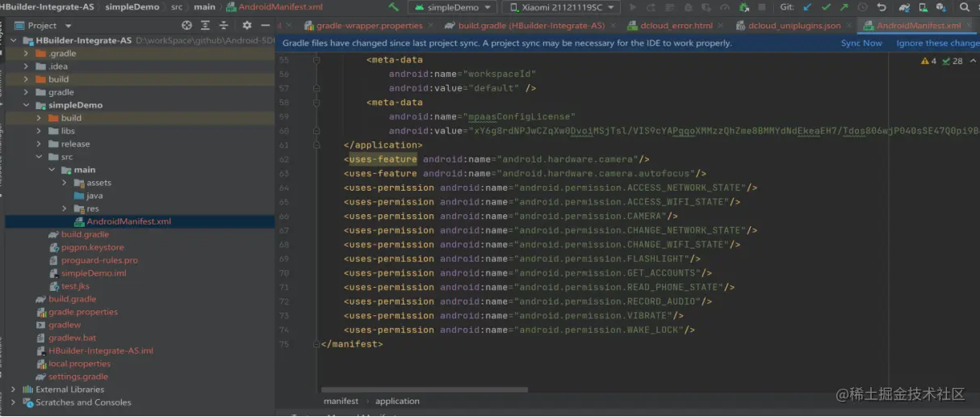The height and width of the screenshot is (417, 980).
Task: Click the editor horizontal scrollbar thumb
Action: 424,390
